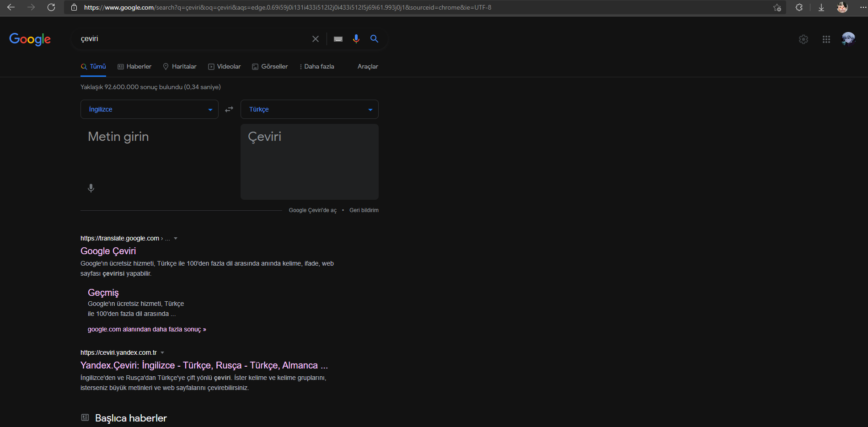Click the Google logo

coord(30,39)
